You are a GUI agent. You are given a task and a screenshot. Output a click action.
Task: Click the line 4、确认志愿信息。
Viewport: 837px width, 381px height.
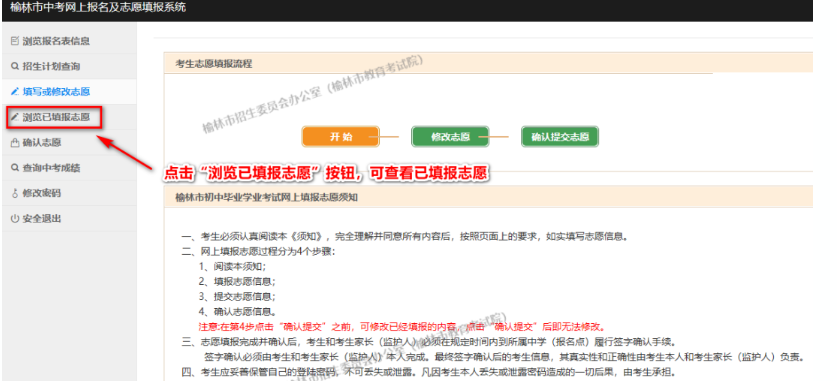click(x=237, y=311)
